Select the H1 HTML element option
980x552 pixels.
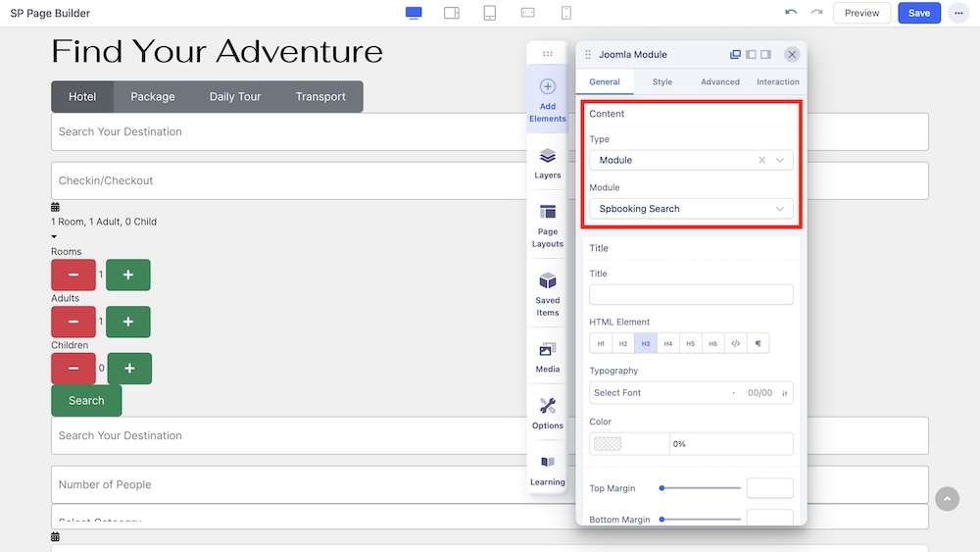(601, 343)
